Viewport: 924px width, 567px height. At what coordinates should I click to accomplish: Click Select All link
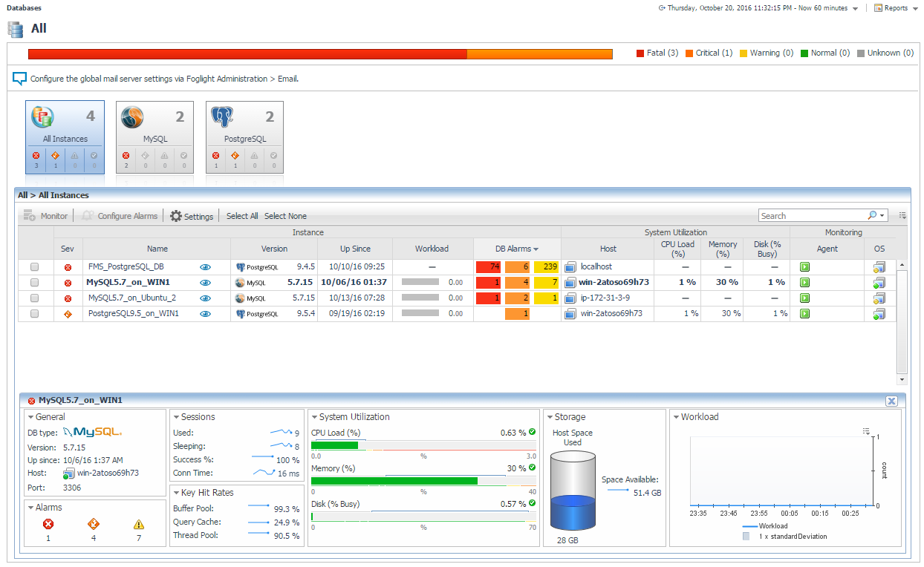pos(242,216)
